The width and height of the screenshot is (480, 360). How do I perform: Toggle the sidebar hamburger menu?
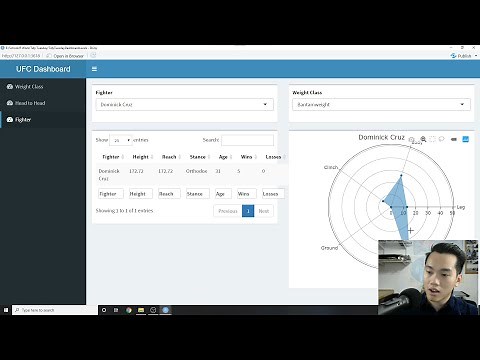(94, 69)
